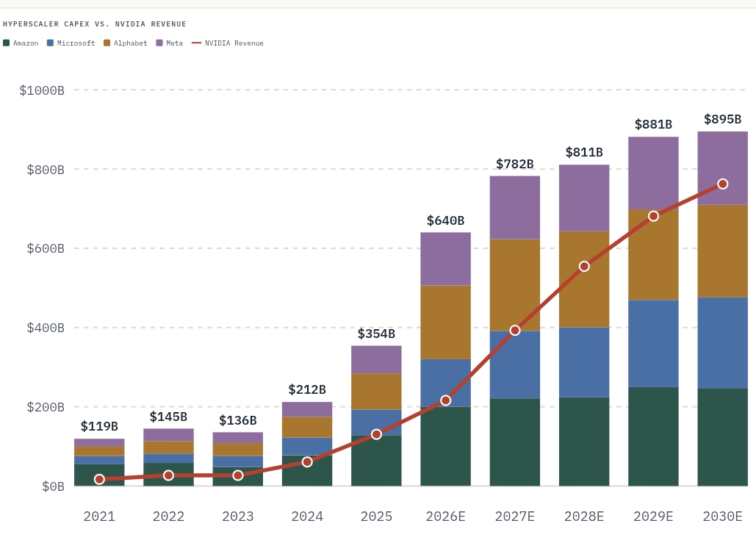The height and width of the screenshot is (540, 756).
Task: Click the $895B total label
Action: tap(723, 119)
